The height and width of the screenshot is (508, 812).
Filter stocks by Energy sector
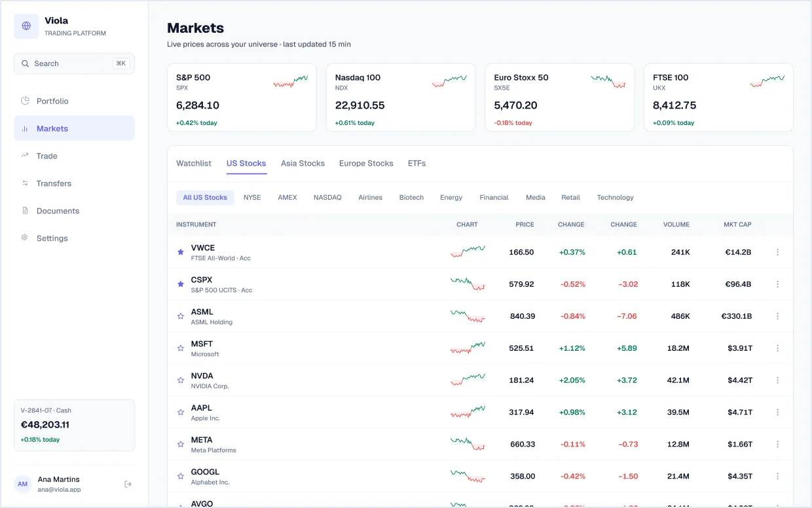tap(451, 197)
